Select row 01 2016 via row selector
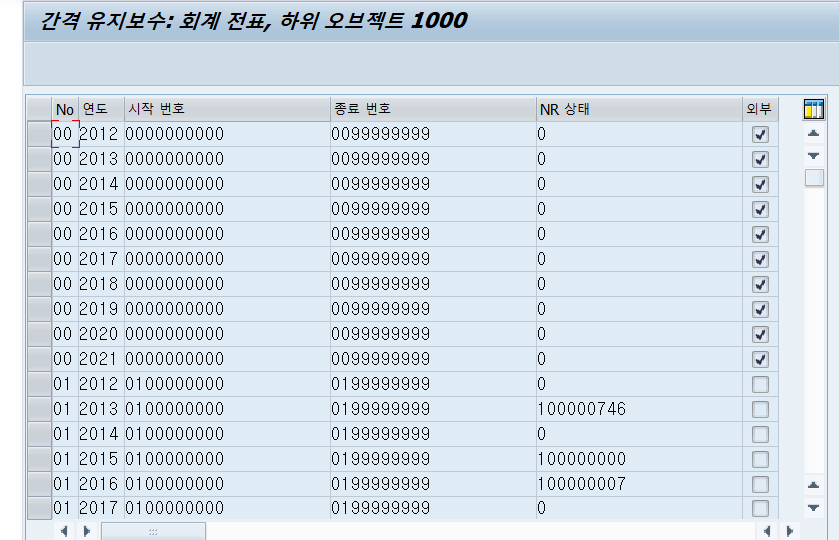This screenshot has height=540, width=839. (x=40, y=484)
